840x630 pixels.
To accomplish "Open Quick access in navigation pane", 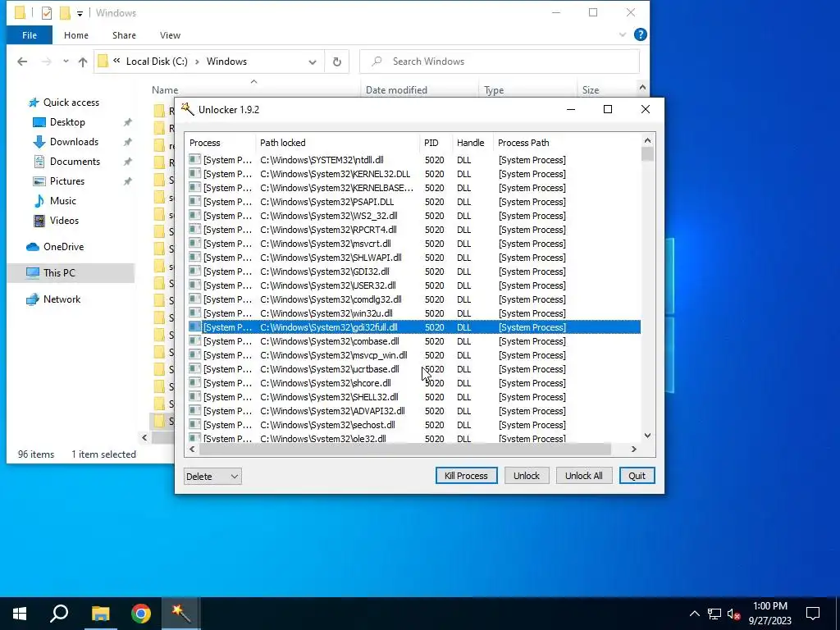I will 71,103.
